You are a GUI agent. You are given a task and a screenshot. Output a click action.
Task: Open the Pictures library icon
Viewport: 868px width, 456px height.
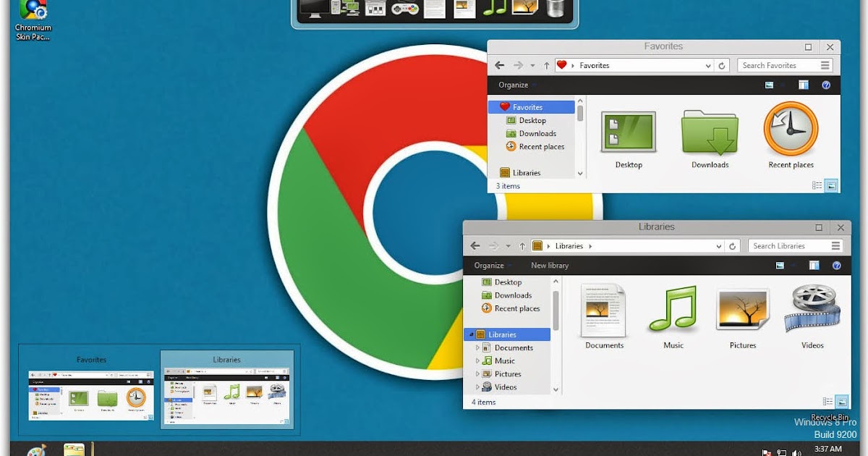742,309
